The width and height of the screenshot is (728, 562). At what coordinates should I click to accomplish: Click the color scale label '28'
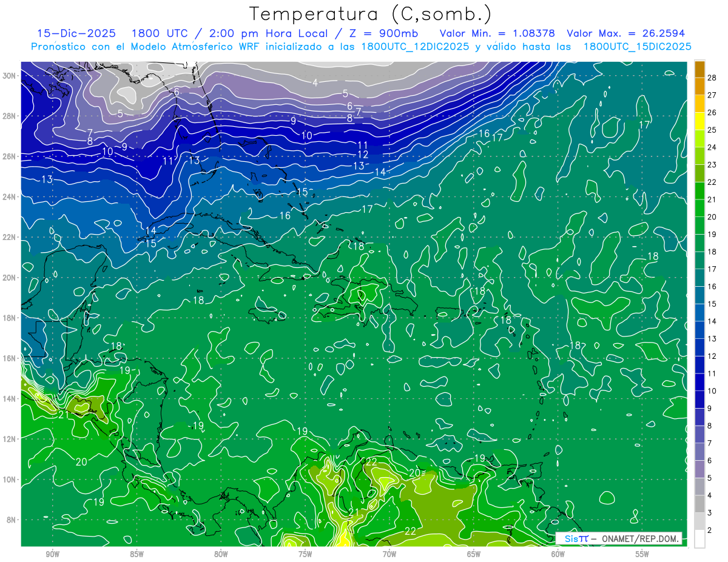coord(712,78)
